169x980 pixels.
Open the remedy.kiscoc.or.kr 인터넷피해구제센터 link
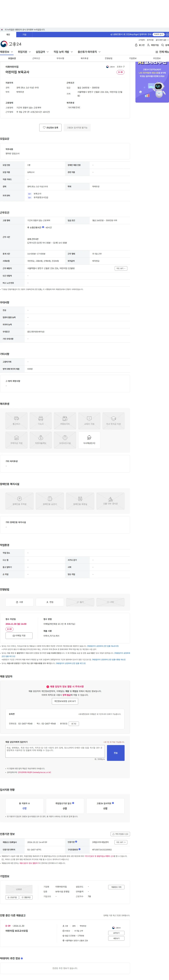(x=34, y=772)
